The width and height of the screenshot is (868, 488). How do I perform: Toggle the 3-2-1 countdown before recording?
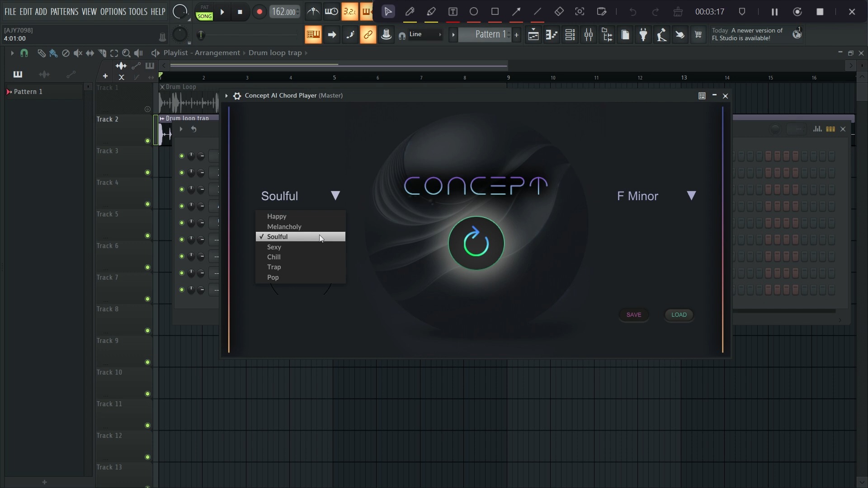click(349, 12)
